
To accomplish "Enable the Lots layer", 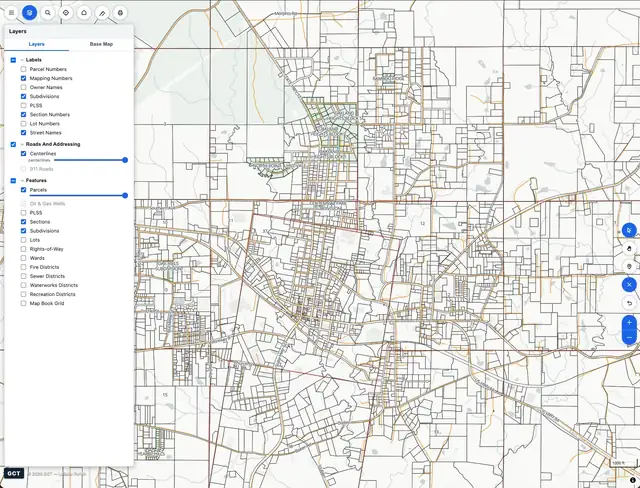I will 23,240.
